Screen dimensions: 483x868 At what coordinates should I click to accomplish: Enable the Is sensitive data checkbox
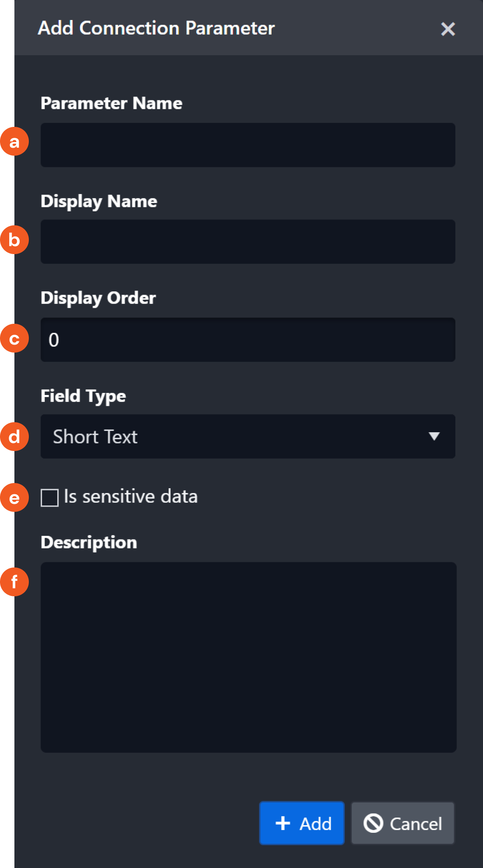point(50,498)
